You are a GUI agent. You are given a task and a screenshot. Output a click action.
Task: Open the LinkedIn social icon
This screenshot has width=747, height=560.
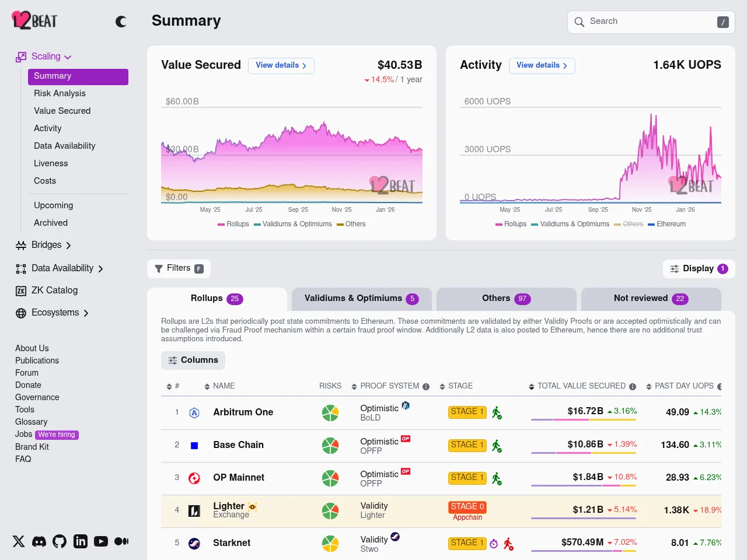(x=81, y=541)
